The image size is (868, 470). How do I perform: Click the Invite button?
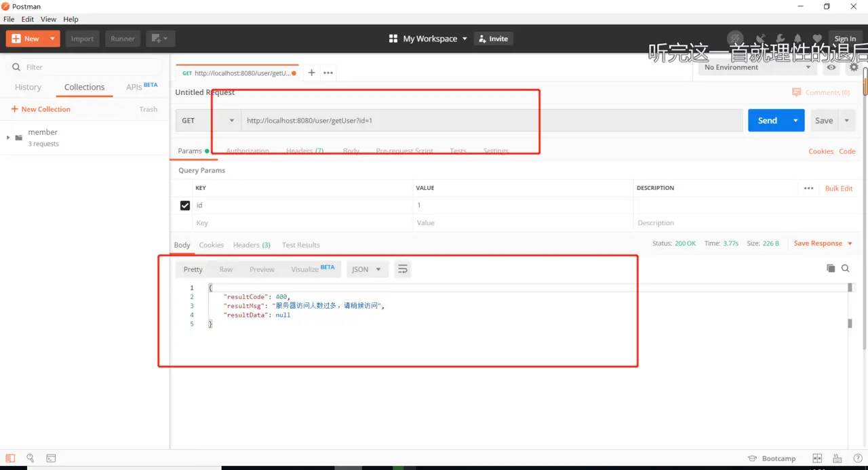[x=492, y=39]
